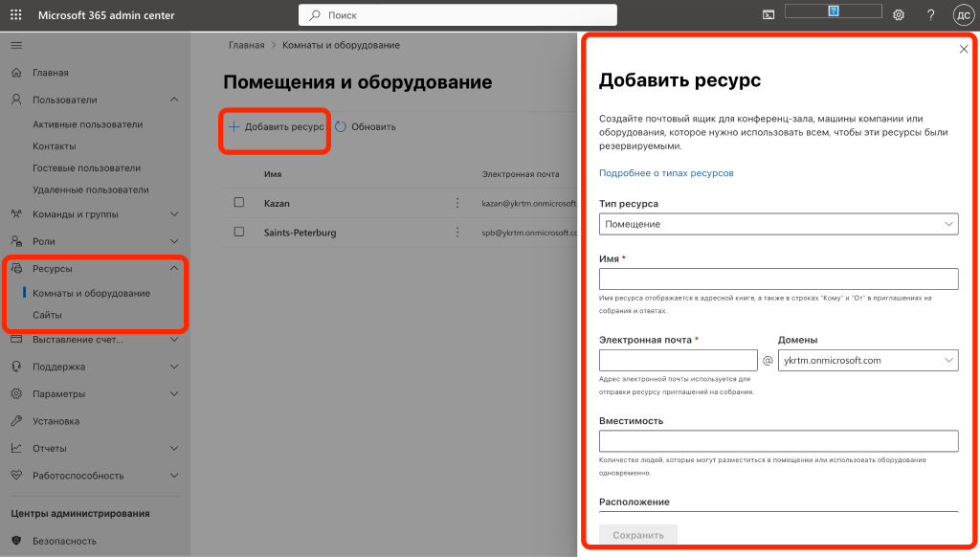Click the Обновить refresh icon

[341, 126]
